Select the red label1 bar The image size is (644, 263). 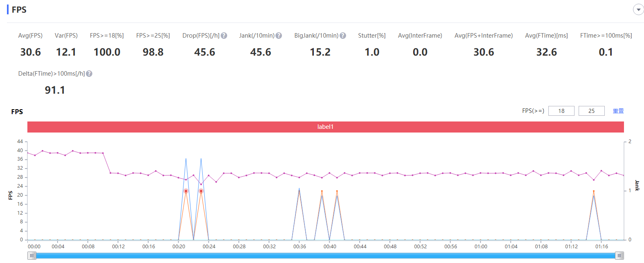325,127
